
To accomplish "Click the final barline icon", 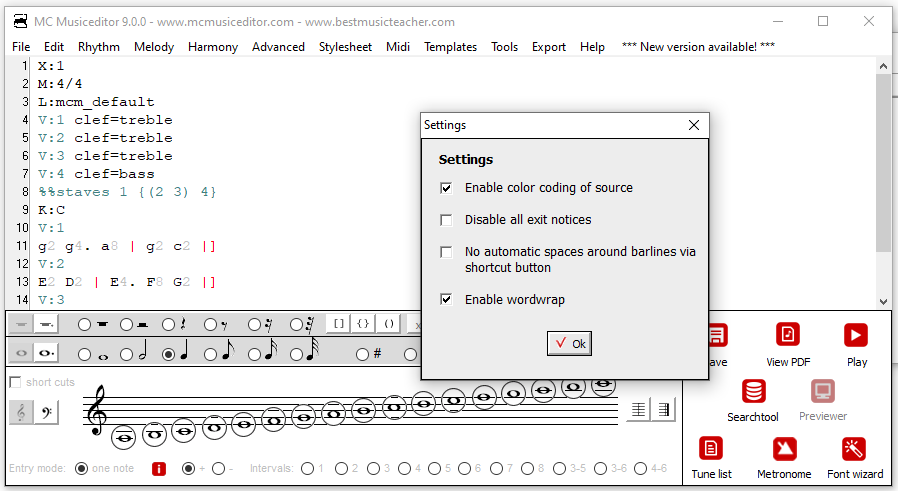I will pyautogui.click(x=663, y=409).
